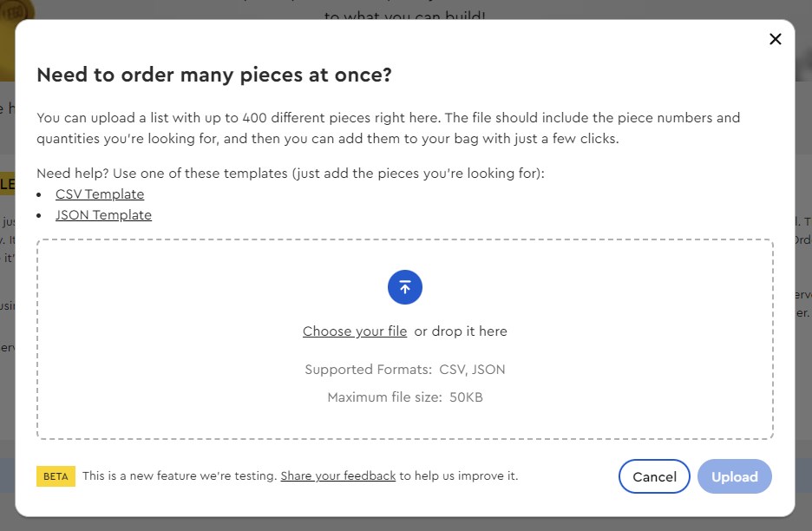Image resolution: width=812 pixels, height=531 pixels.
Task: Click the bullet beside CSV Template
Action: [40, 195]
